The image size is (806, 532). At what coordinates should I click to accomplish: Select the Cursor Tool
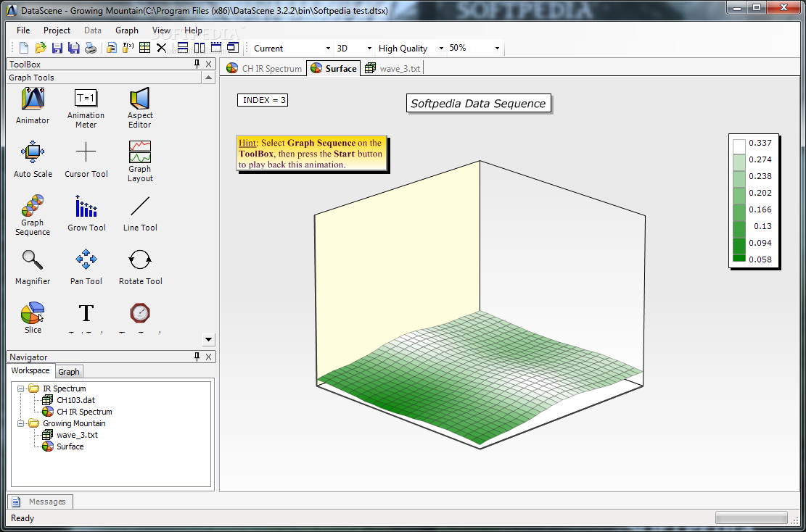click(86, 159)
